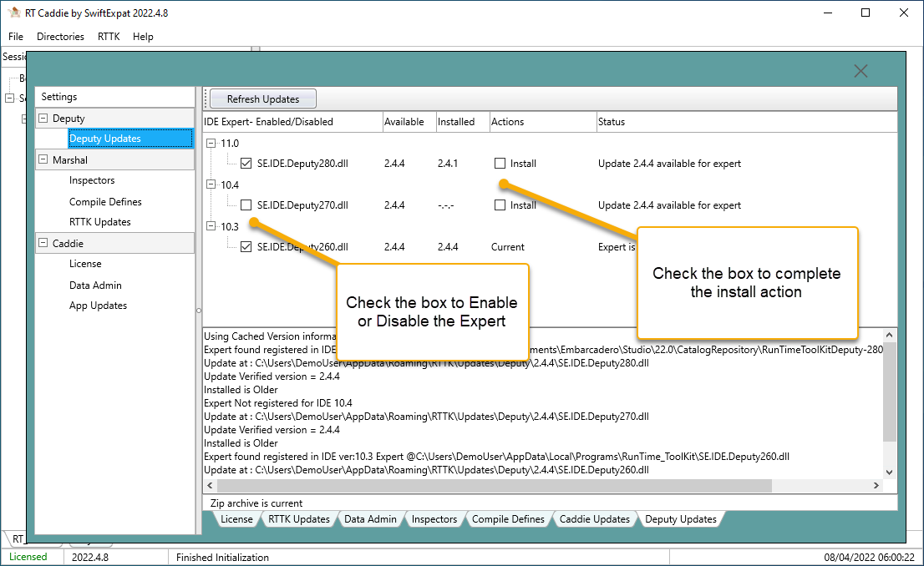
Task: Click the log's vertical scrollbar down arrow
Action: [889, 472]
